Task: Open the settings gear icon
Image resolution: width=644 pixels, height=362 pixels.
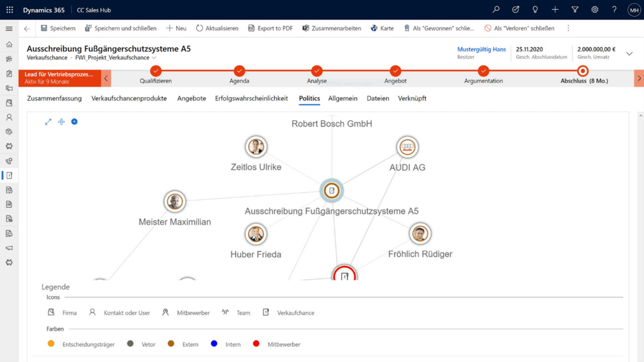Action: pos(594,10)
